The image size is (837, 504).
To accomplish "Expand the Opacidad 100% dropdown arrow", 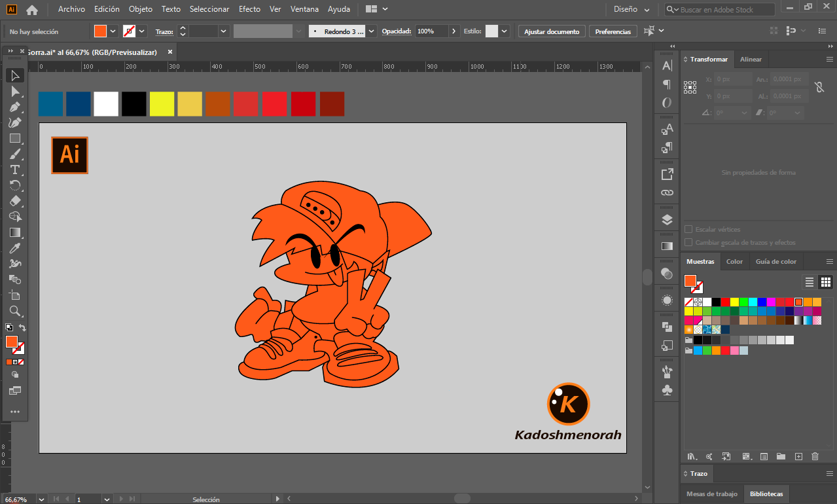I will point(454,31).
